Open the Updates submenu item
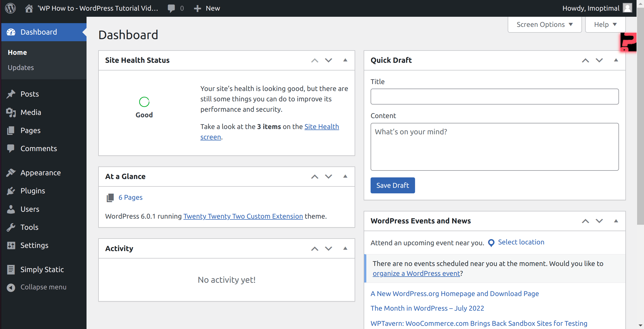Screen dimensions: 644x329 (x=21, y=68)
